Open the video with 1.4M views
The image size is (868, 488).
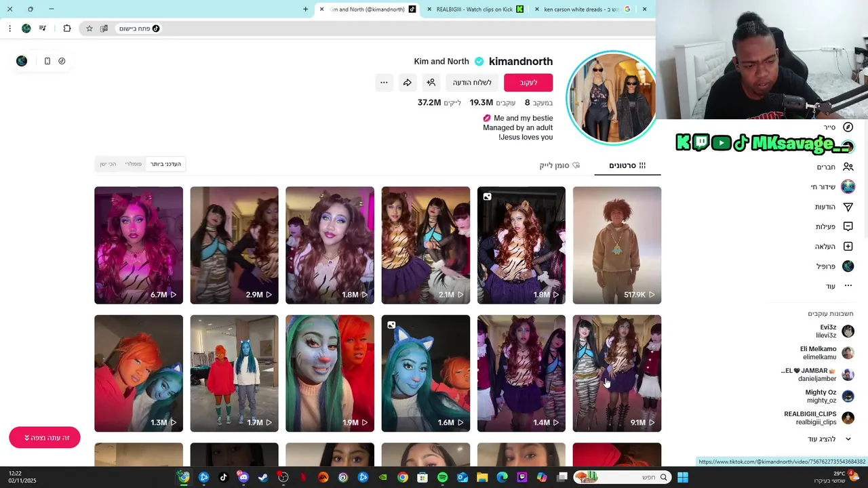pos(521,373)
